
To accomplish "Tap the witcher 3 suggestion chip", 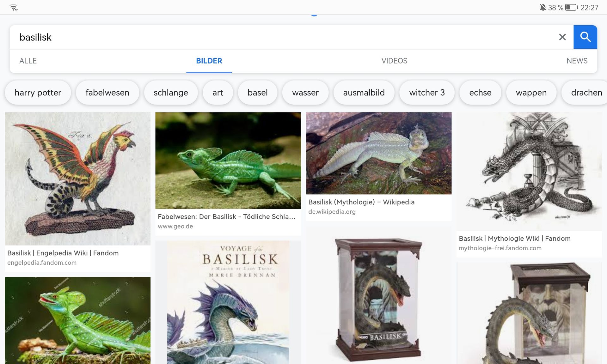I will [x=427, y=93].
